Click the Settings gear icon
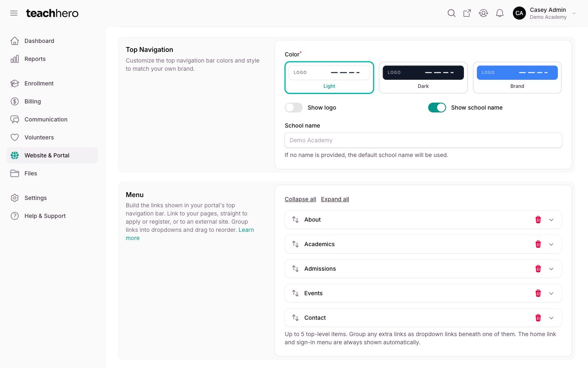588x368 pixels. (x=15, y=198)
